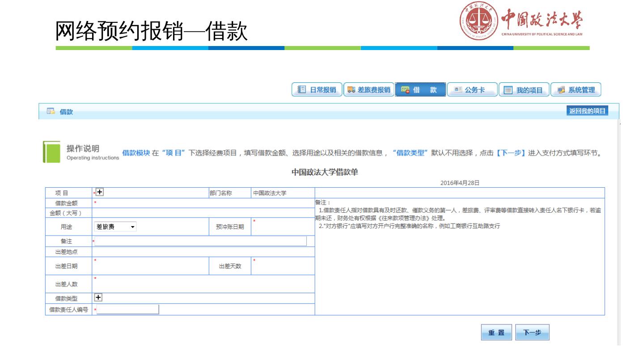Expand the 借款类型 plus selector

[x=98, y=297]
